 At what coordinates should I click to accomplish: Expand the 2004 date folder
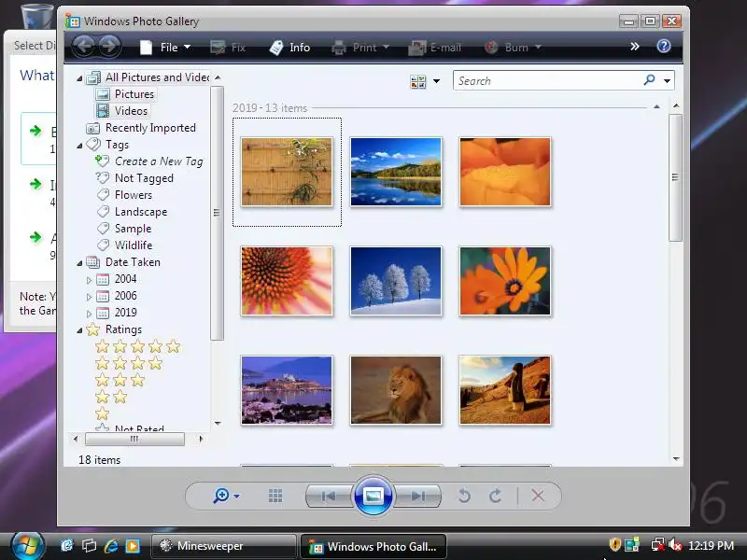(89, 280)
